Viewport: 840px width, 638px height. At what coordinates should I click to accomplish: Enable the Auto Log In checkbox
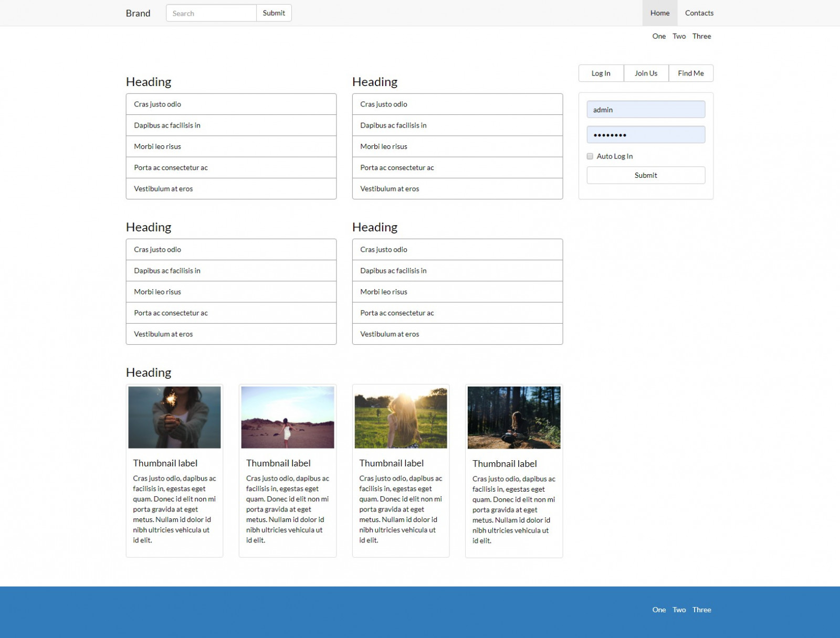point(590,156)
